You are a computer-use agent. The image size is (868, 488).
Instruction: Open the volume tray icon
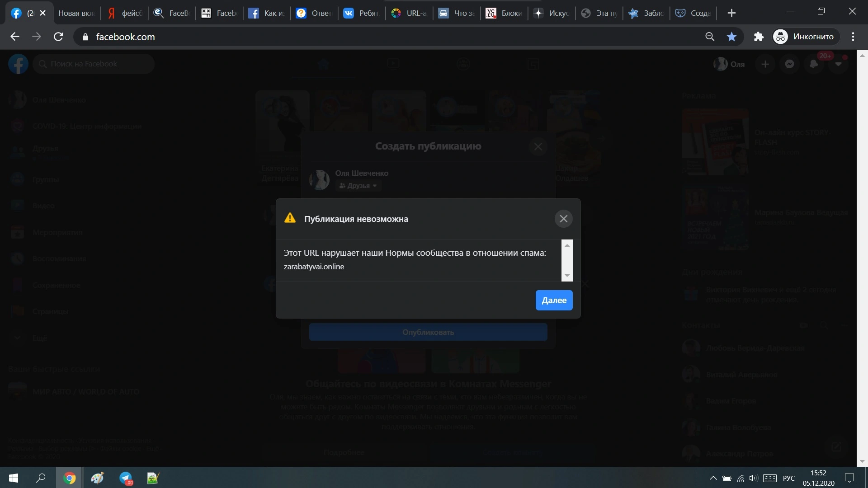(753, 478)
